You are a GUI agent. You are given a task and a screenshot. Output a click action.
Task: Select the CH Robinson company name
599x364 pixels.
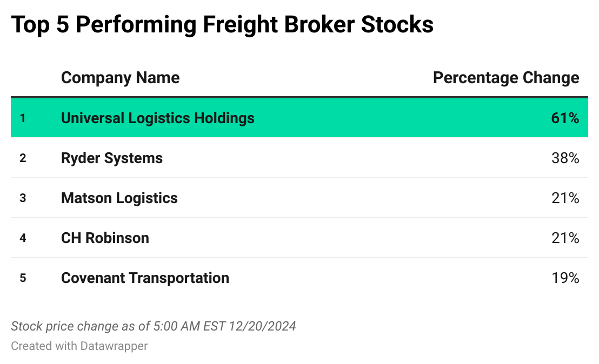(105, 238)
